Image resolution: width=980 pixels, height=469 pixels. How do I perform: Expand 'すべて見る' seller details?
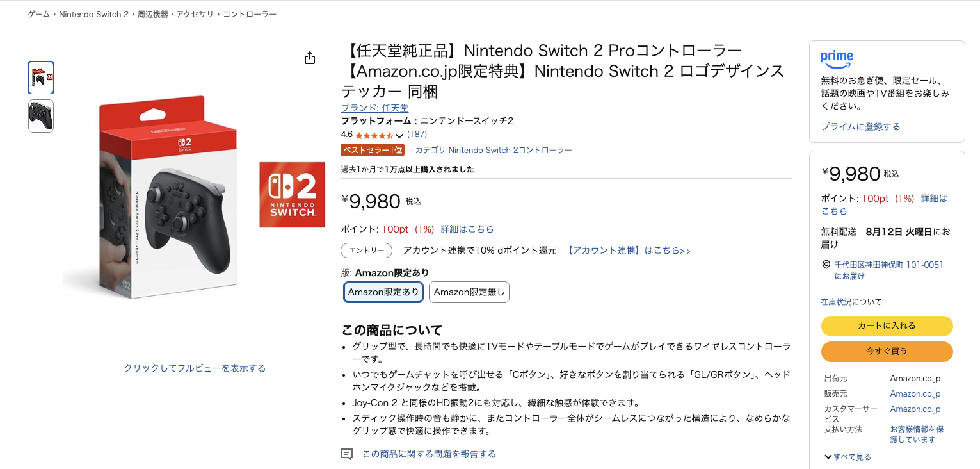[x=847, y=457]
